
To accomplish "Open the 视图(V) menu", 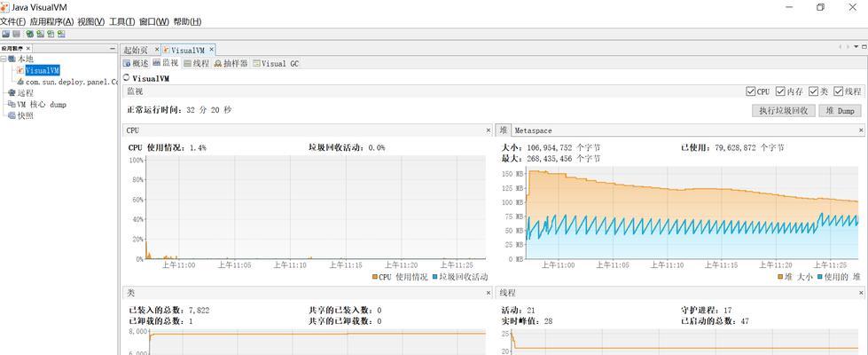I will 90,21.
